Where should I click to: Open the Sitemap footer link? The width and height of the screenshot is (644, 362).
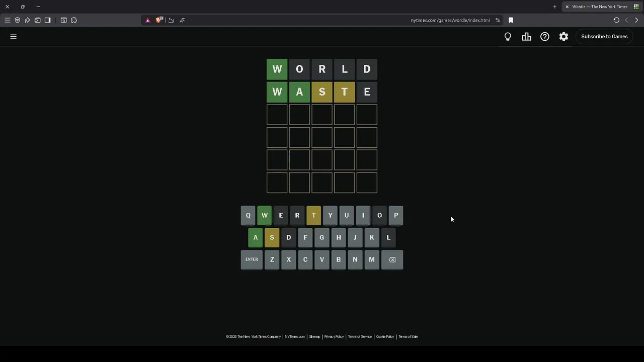tap(314, 336)
